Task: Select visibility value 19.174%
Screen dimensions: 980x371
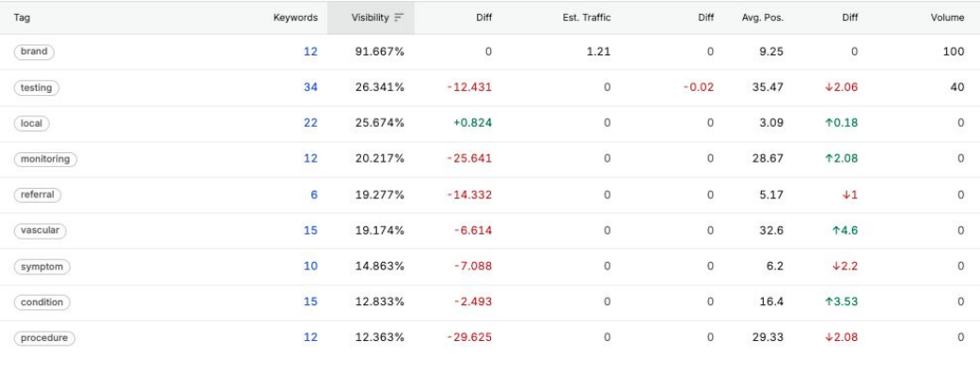Action: 379,230
